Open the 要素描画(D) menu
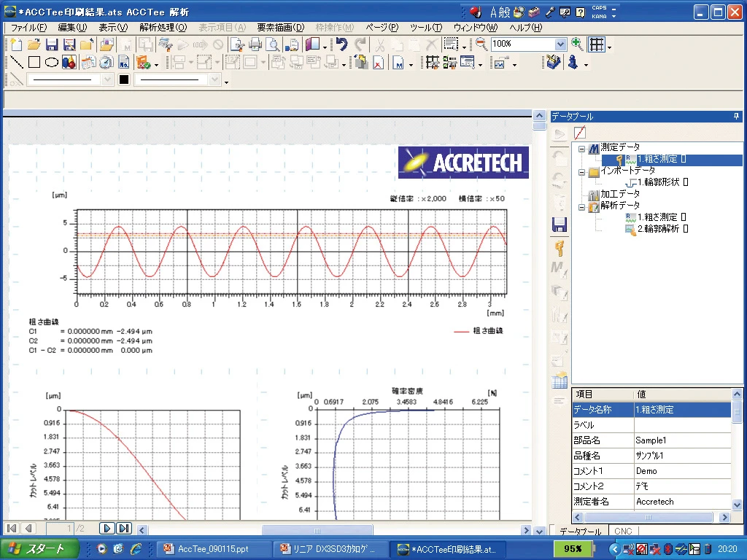 coord(281,28)
